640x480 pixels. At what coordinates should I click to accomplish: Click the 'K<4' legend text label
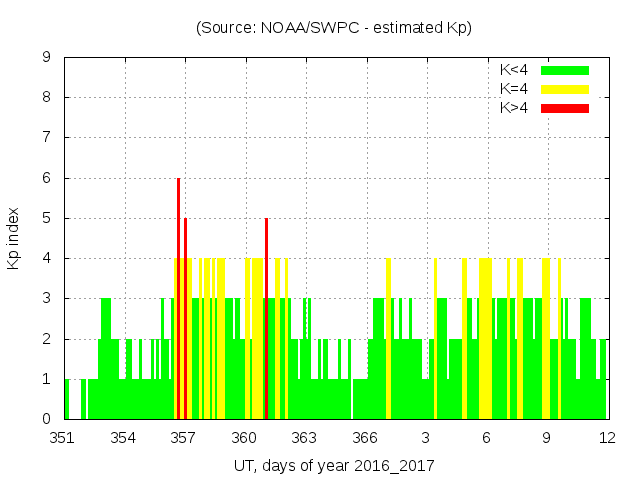(513, 70)
